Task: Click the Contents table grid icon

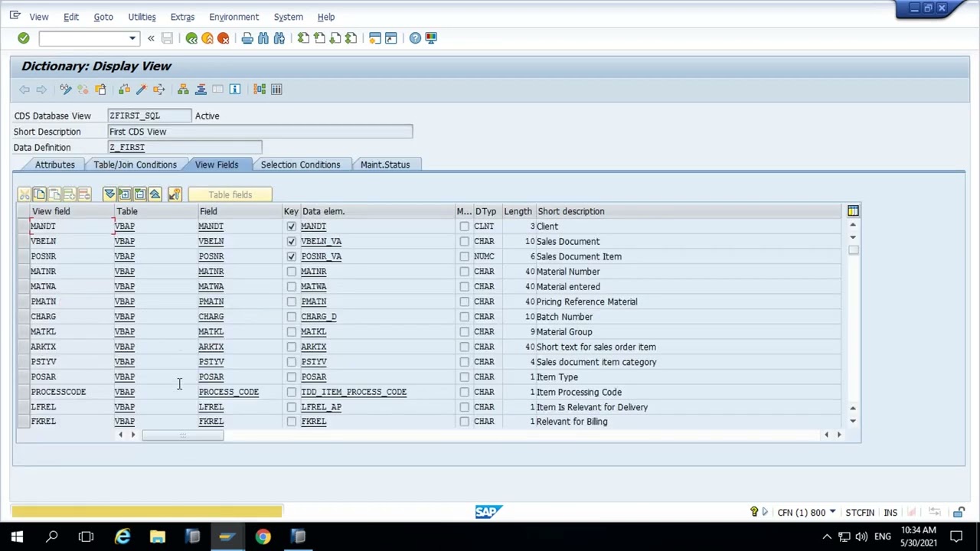Action: (276, 90)
